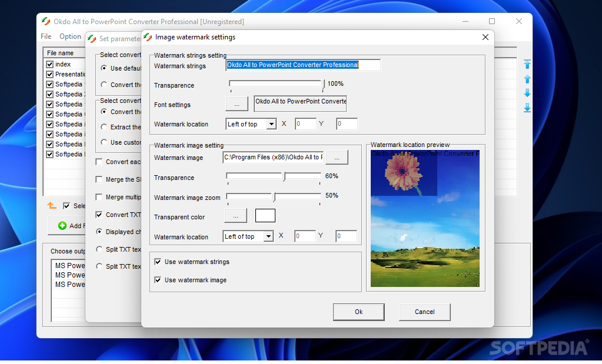Close the Image watermark settings dialog
Image resolution: width=602 pixels, height=364 pixels.
coord(485,37)
